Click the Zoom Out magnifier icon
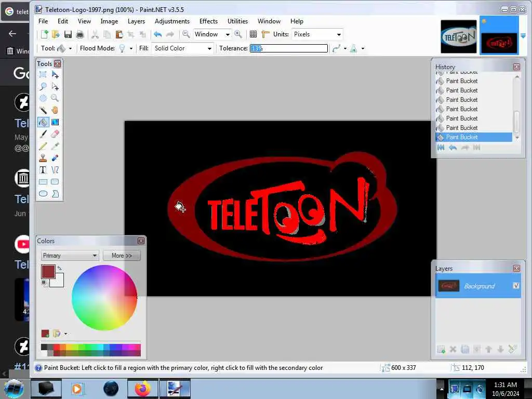 186,34
